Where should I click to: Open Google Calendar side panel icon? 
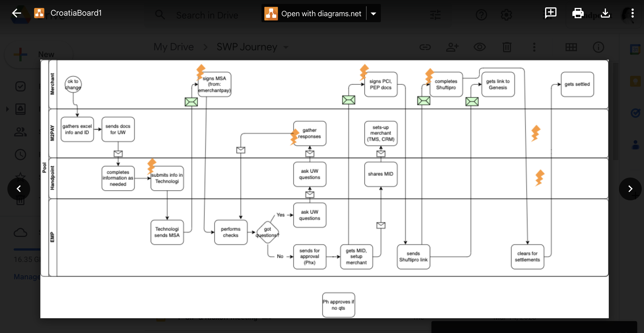(635, 49)
